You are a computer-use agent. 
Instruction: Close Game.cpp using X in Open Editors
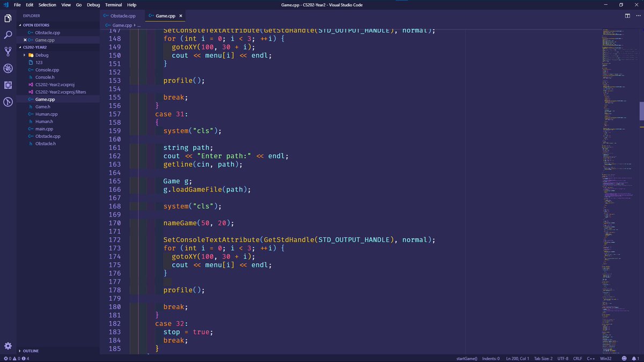pos(25,40)
